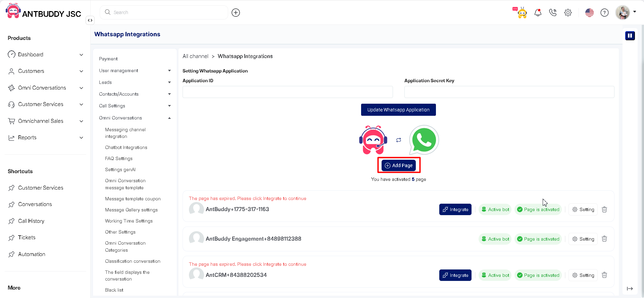This screenshot has width=644, height=298.
Task: Toggle Page is activated on AntCRM+84388202534
Action: click(538, 275)
